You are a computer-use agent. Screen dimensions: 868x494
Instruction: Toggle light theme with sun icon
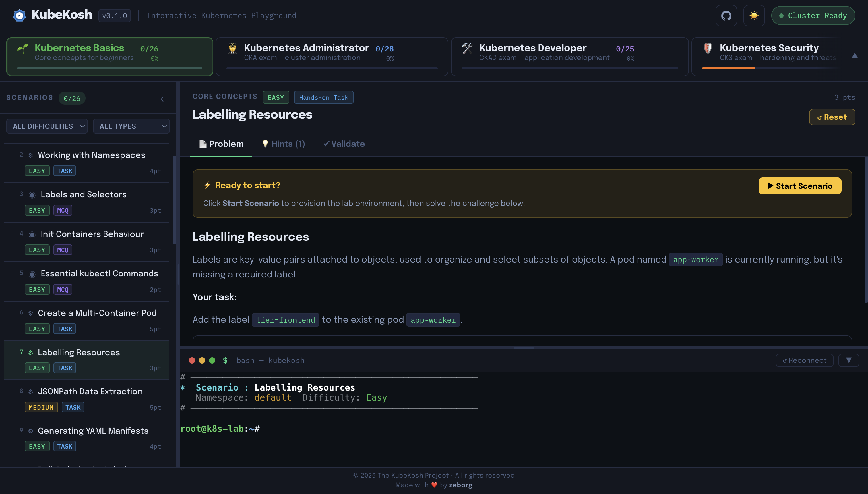754,16
